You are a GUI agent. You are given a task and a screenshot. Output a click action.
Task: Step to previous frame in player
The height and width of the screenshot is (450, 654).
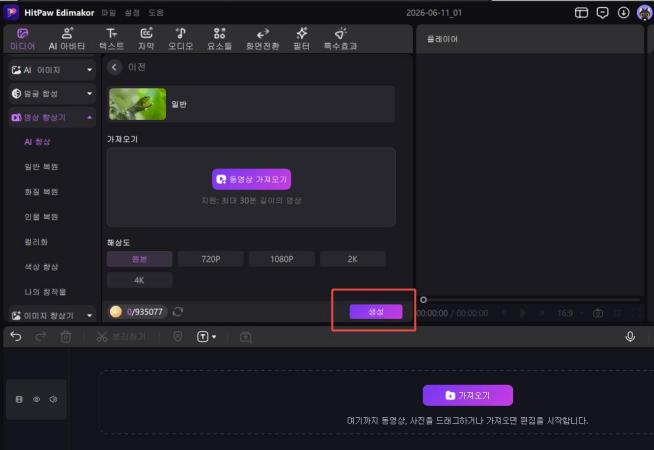pos(503,313)
